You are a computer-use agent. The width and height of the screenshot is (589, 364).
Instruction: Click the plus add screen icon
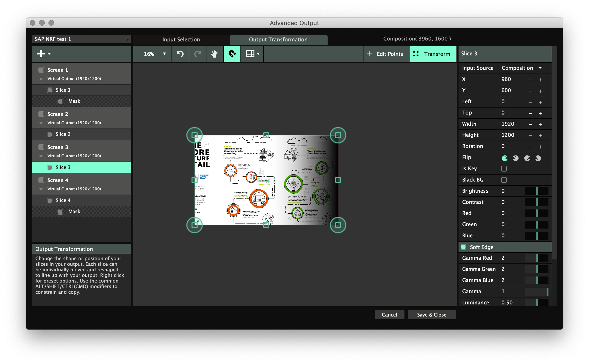coord(41,54)
